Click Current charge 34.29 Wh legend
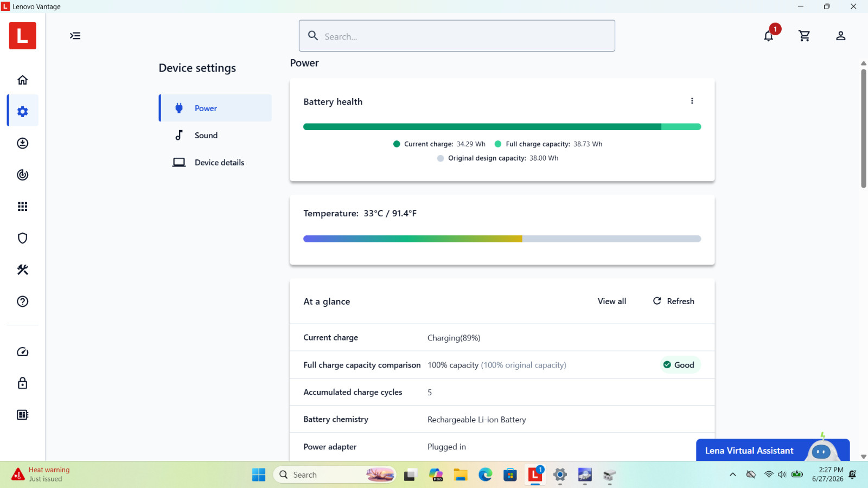The width and height of the screenshot is (868, 488). point(439,144)
